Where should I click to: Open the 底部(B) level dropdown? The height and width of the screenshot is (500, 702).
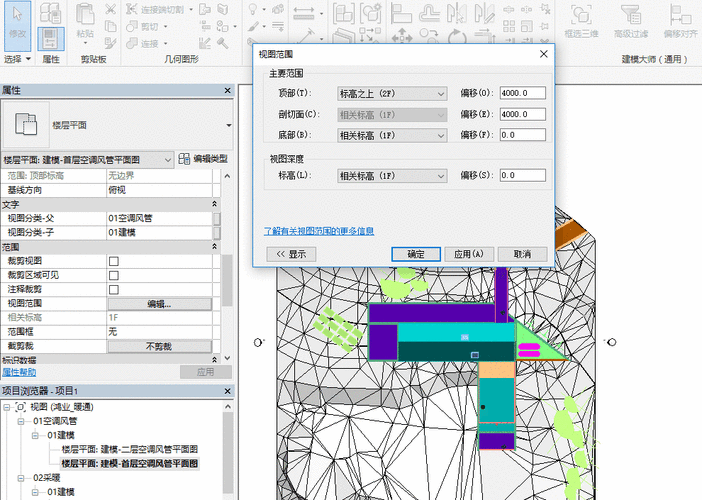click(x=392, y=135)
